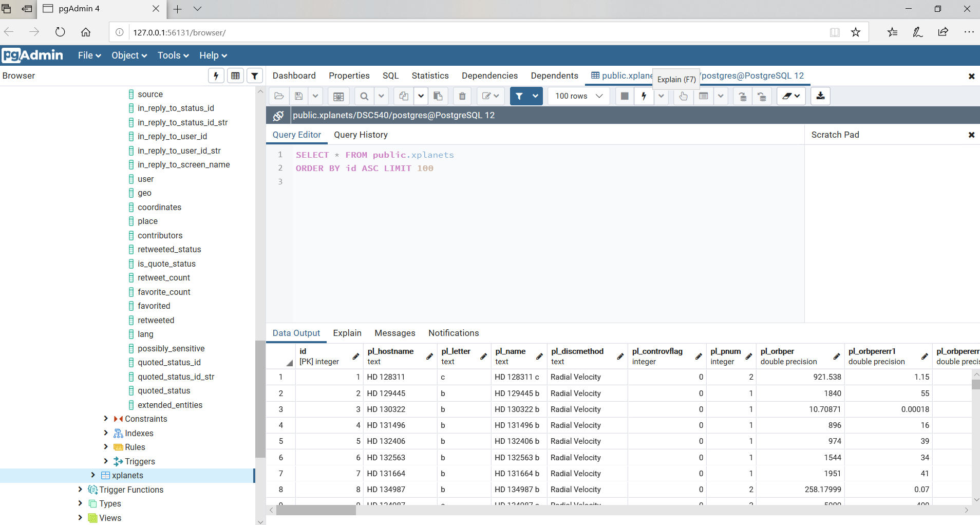Click the Find magnifier icon
980x525 pixels.
click(x=364, y=96)
